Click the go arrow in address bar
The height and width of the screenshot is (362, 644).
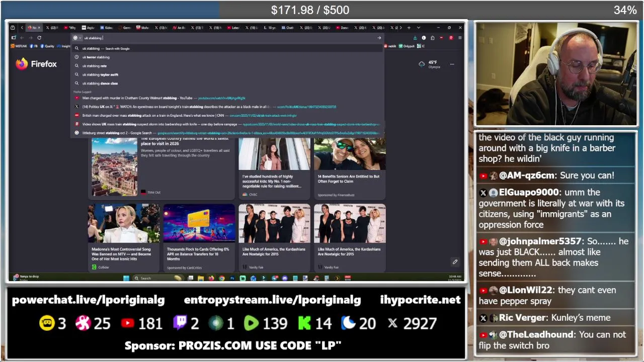click(x=379, y=38)
